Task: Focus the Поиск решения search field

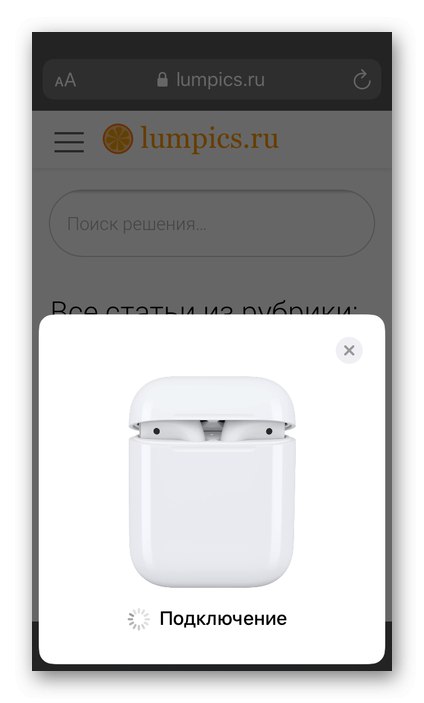Action: tap(212, 223)
